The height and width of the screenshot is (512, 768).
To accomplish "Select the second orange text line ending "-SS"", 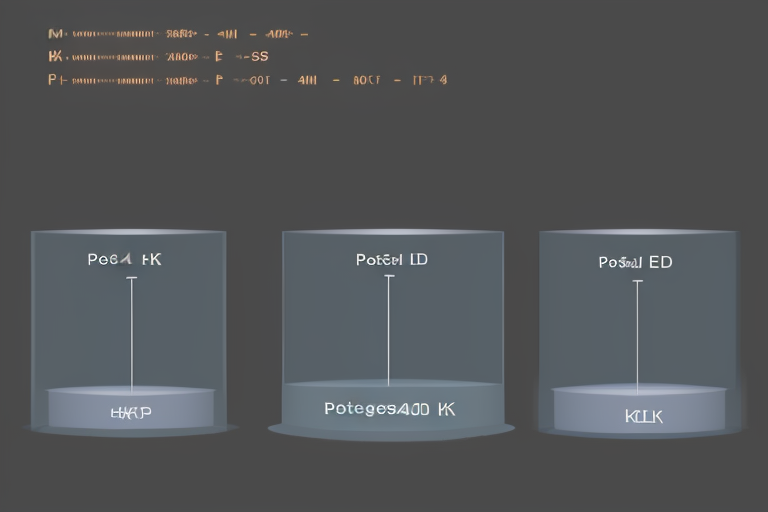I will click(x=158, y=57).
